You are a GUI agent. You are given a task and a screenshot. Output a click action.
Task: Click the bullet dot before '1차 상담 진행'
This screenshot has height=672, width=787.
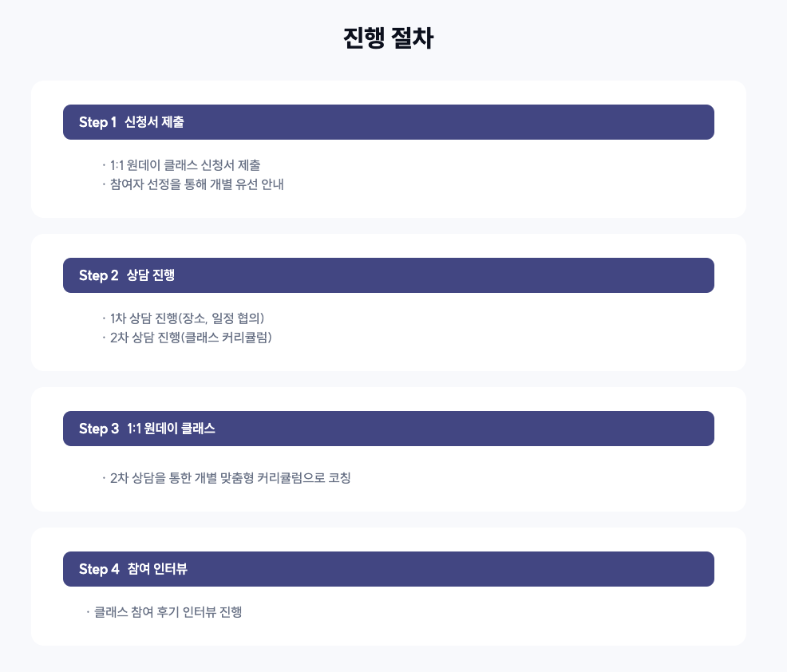point(104,318)
